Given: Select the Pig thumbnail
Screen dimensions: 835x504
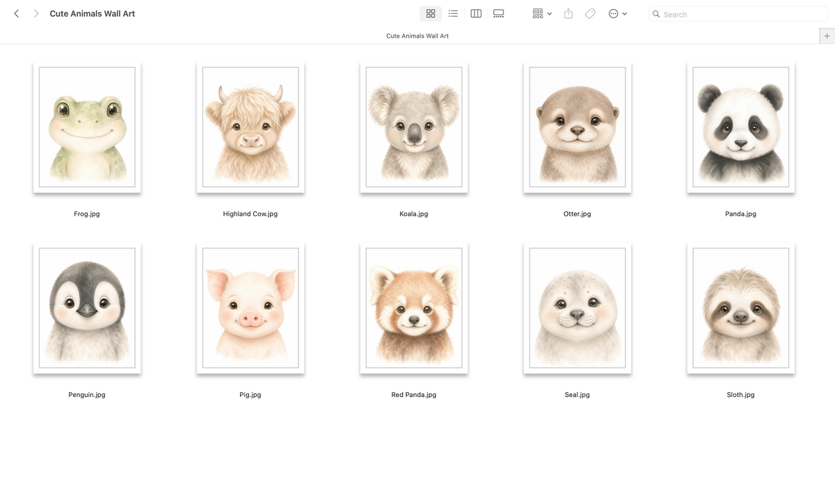Looking at the screenshot, I should [250, 308].
